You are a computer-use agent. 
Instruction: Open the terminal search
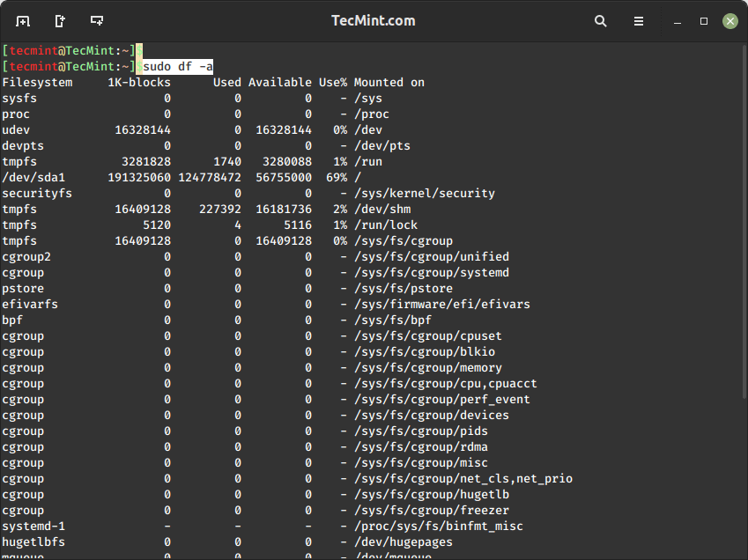click(600, 20)
